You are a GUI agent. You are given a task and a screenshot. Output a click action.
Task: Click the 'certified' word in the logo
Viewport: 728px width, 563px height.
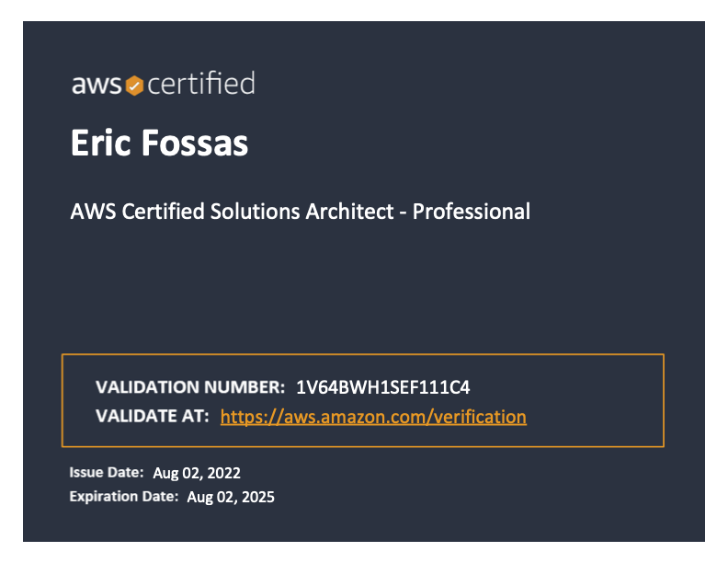tap(201, 83)
